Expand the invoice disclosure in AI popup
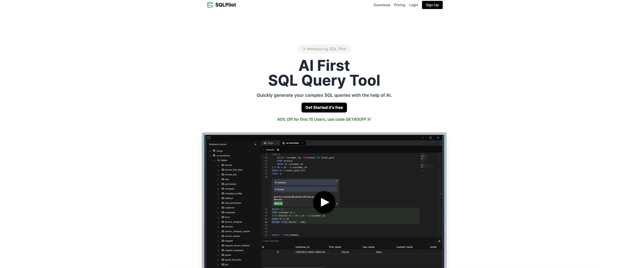The image size is (644, 268). tap(276, 189)
